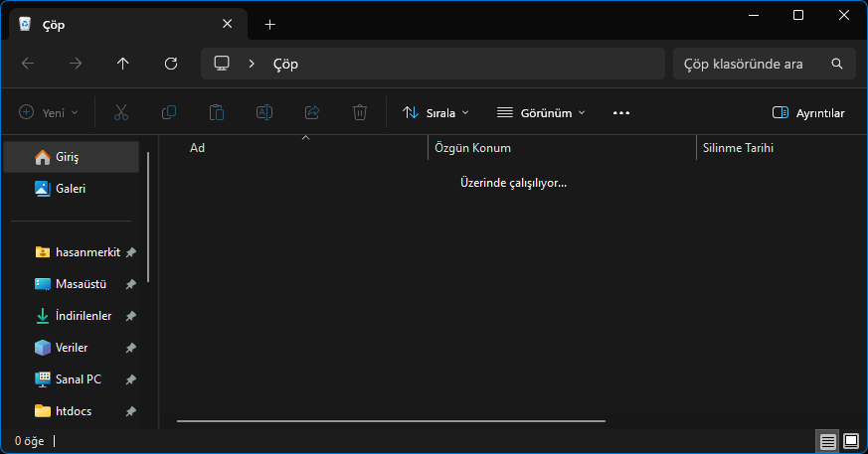Click the pin icon next to Sanal PC
Screen dimensions: 868x454
(130, 379)
